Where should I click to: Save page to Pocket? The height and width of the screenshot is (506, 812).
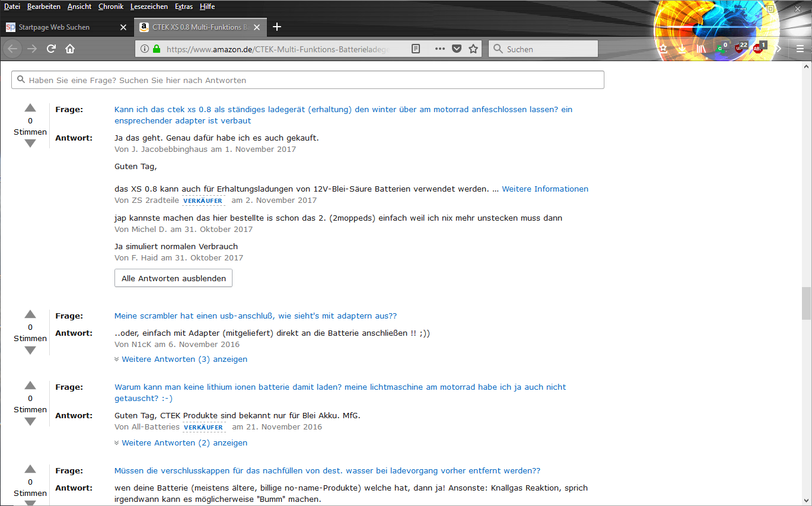456,49
